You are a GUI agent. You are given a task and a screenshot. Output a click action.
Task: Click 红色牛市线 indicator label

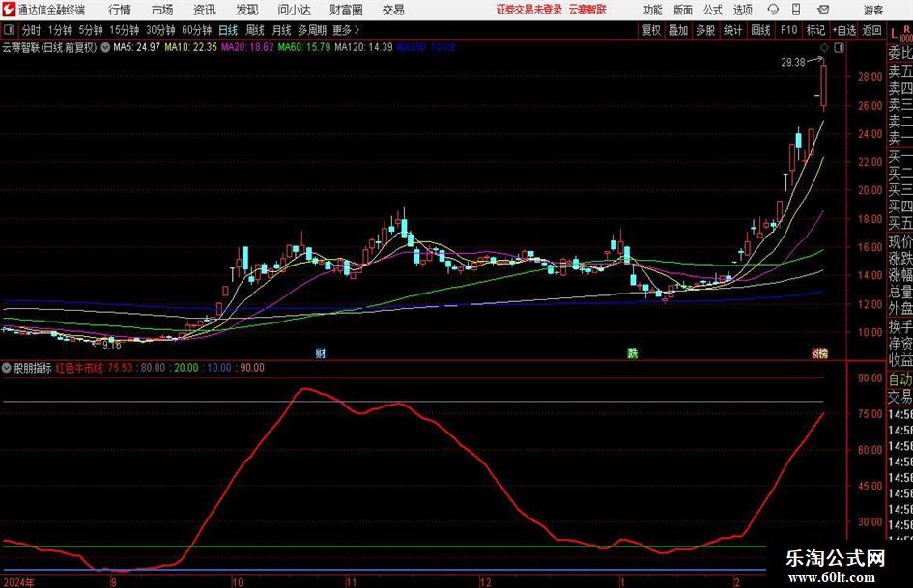pyautogui.click(x=79, y=368)
